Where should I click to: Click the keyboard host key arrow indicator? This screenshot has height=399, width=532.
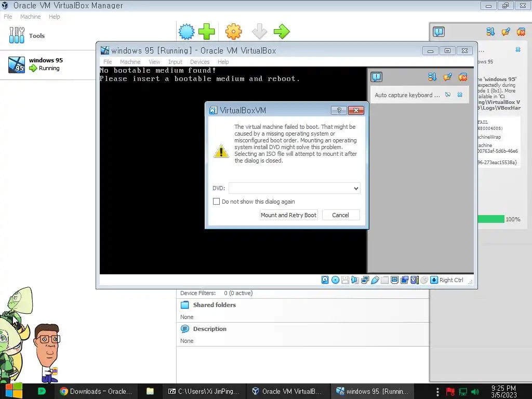tap(434, 280)
